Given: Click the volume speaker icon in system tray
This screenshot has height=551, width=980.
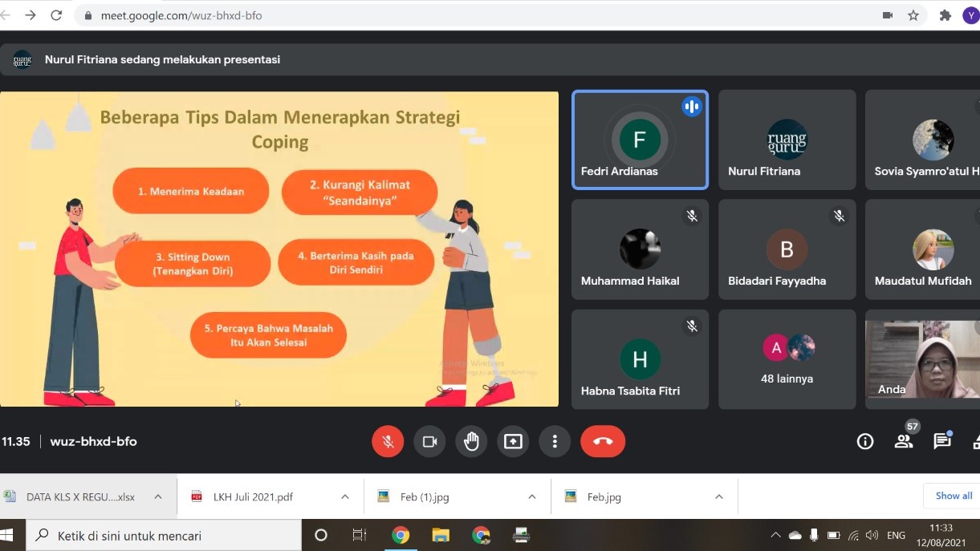Looking at the screenshot, I should [872, 535].
